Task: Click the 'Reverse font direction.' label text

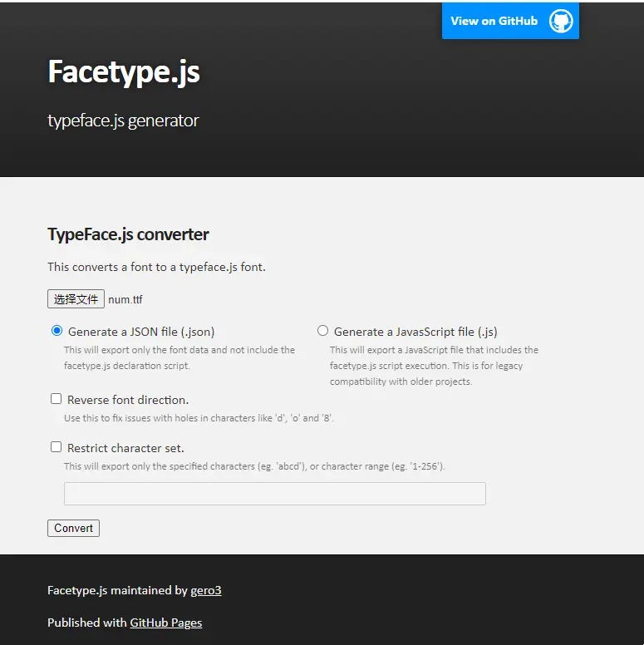Action: (x=128, y=400)
